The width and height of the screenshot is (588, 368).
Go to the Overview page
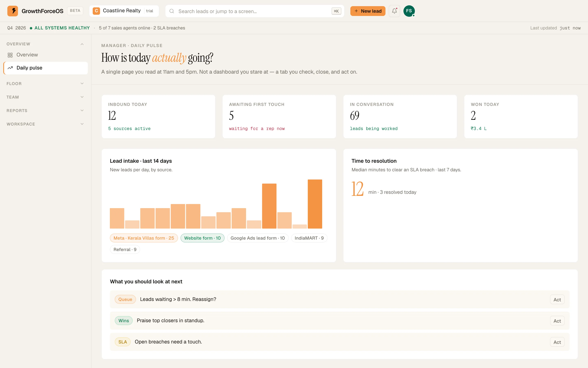(x=46, y=55)
